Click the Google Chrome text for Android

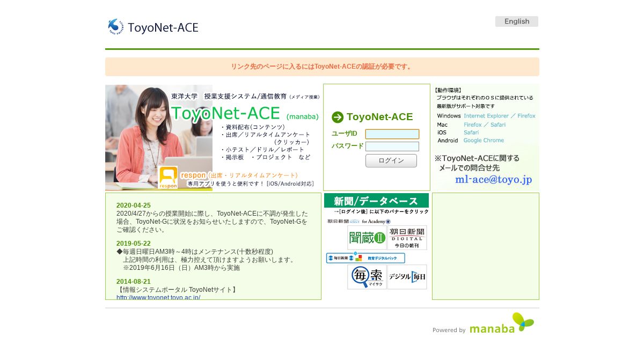[484, 141]
